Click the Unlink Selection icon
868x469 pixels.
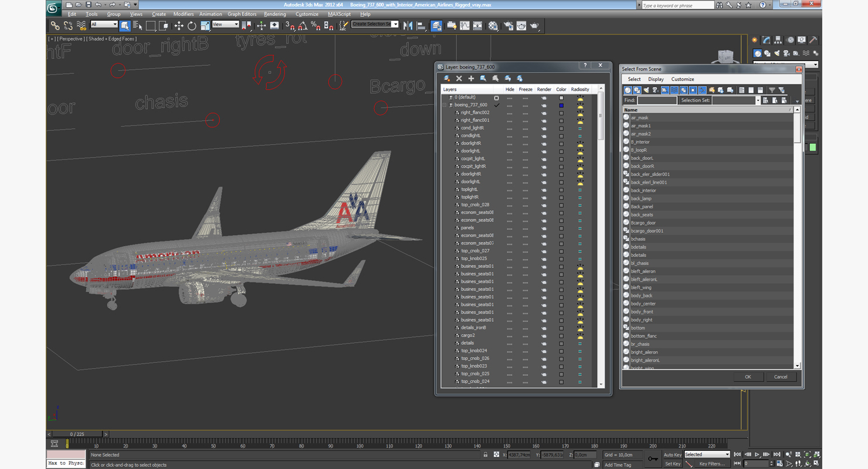[68, 26]
